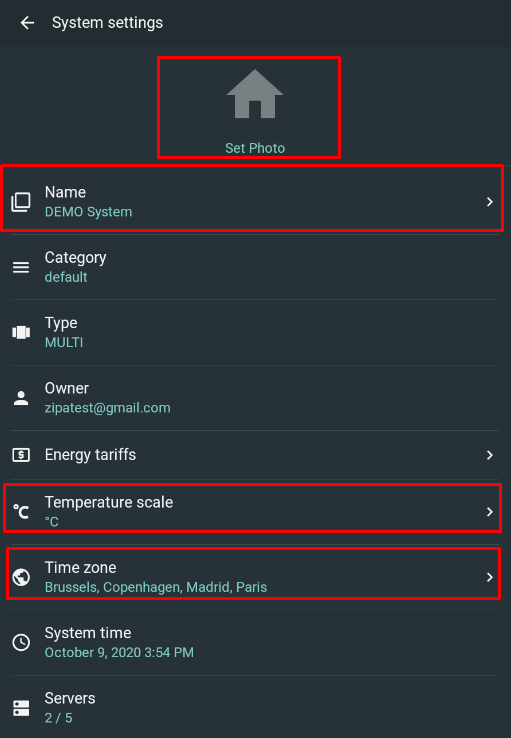Viewport: 511px width, 738px height.
Task: Click the house photo placeholder icon
Action: pyautogui.click(x=255, y=94)
